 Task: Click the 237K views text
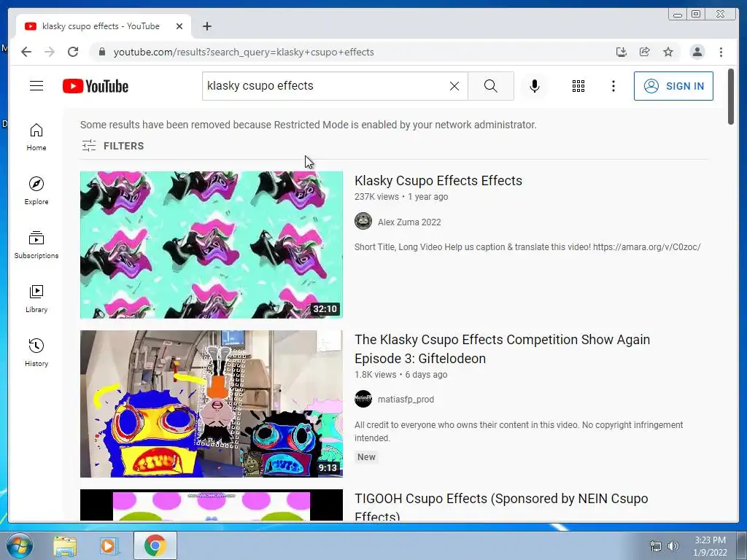click(376, 197)
